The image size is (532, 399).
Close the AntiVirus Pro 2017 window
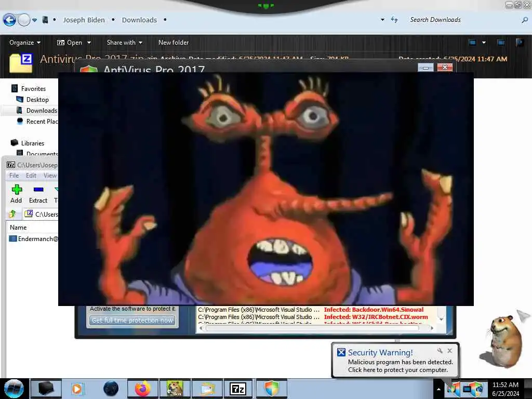click(445, 67)
